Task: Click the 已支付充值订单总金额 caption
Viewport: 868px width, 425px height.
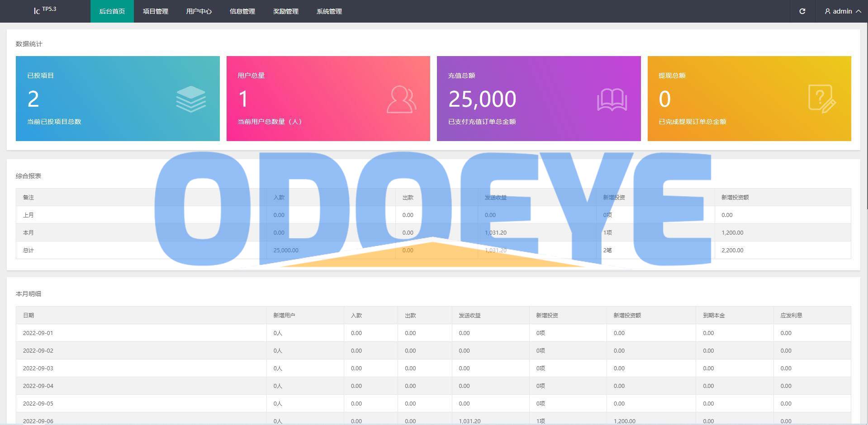Action: click(x=482, y=122)
